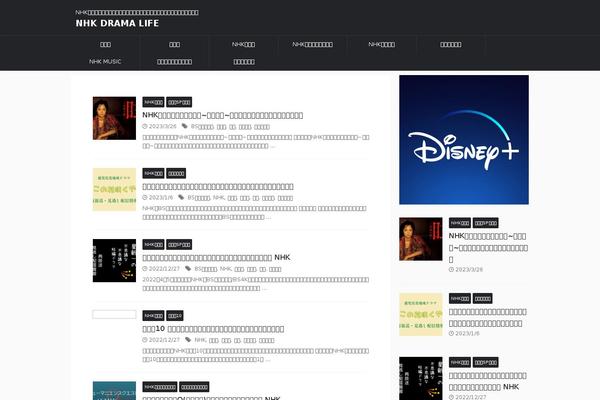The image size is (600, 400).
Task: Click the date text 2023/3/26 in main list
Action: 163,126
